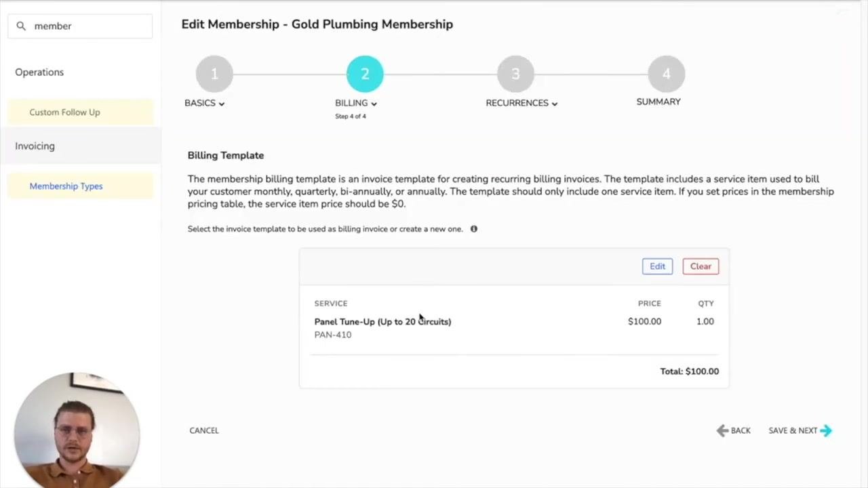Jump to step 3 circle

tap(515, 74)
